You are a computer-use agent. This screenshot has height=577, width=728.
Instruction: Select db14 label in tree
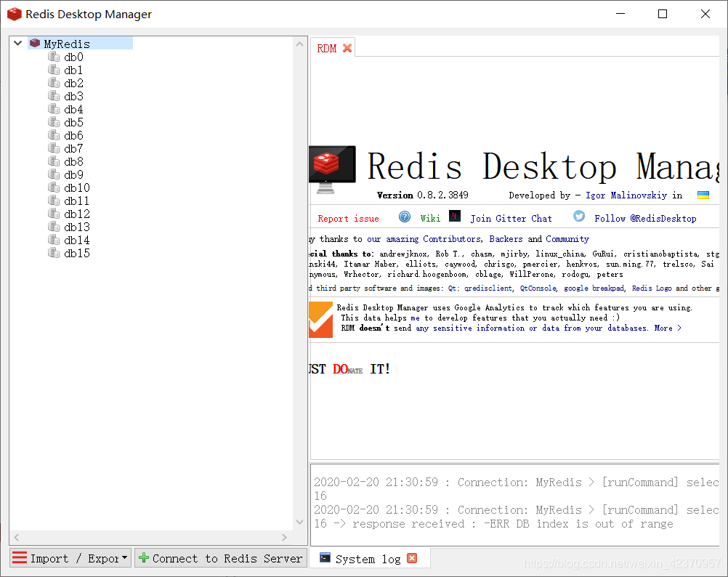[77, 240]
